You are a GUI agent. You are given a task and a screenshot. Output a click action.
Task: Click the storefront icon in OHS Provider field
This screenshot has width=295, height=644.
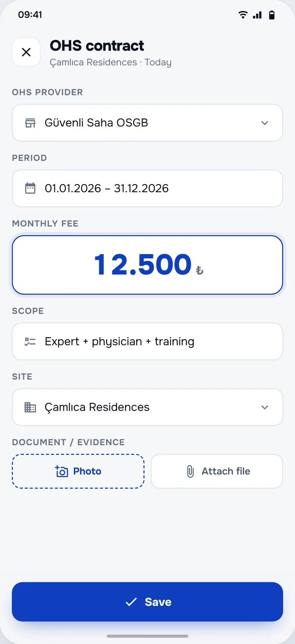[30, 123]
